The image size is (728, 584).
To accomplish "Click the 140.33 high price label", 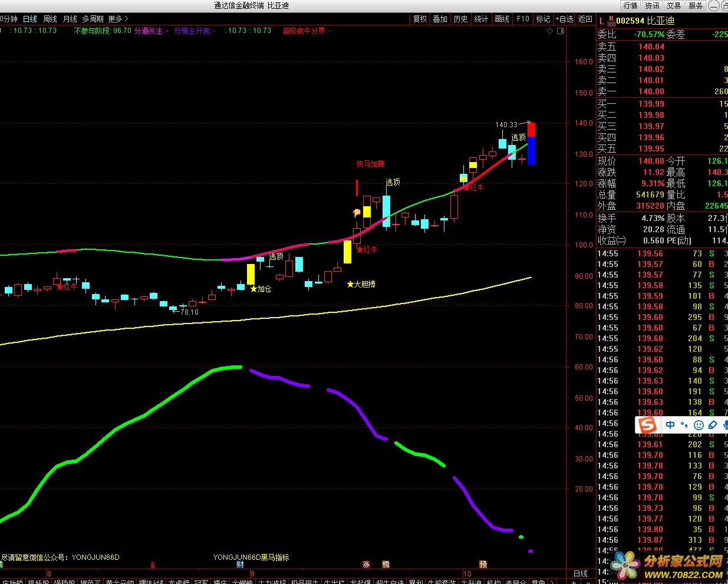I will 506,125.
